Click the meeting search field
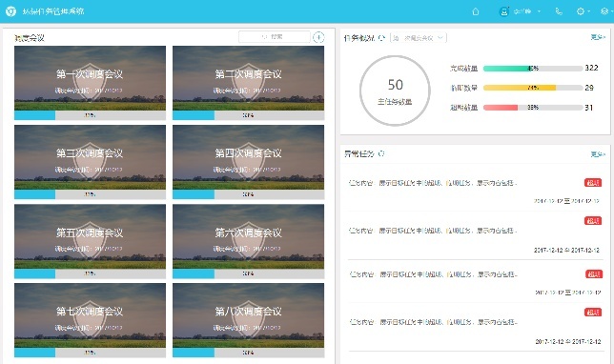Screen dimensions: 614x364 275,37
